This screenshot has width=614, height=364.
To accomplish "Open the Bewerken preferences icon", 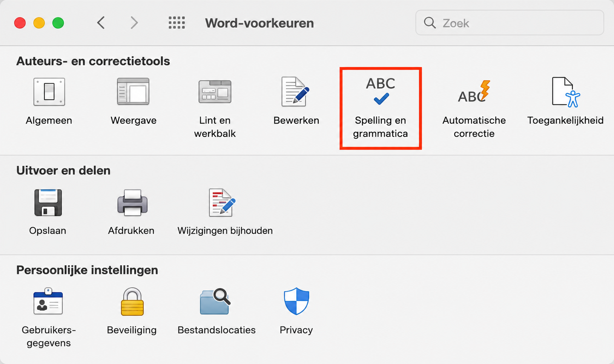I will 296,92.
